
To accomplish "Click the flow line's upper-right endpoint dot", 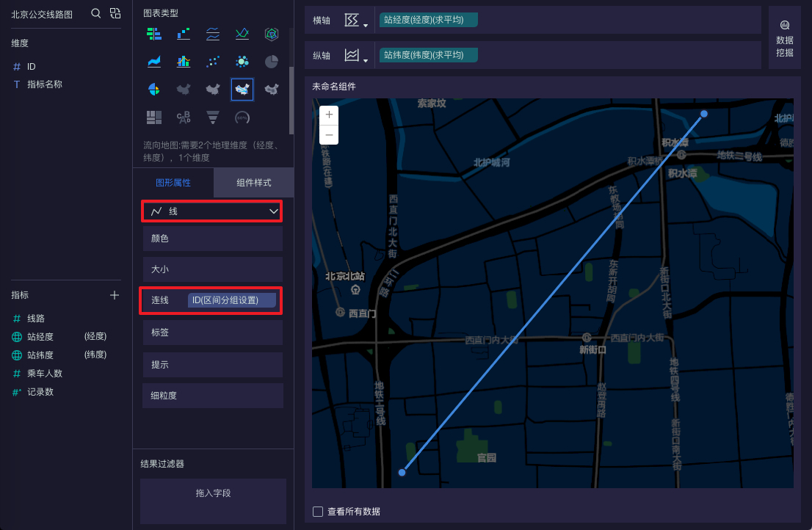I will pyautogui.click(x=704, y=114).
